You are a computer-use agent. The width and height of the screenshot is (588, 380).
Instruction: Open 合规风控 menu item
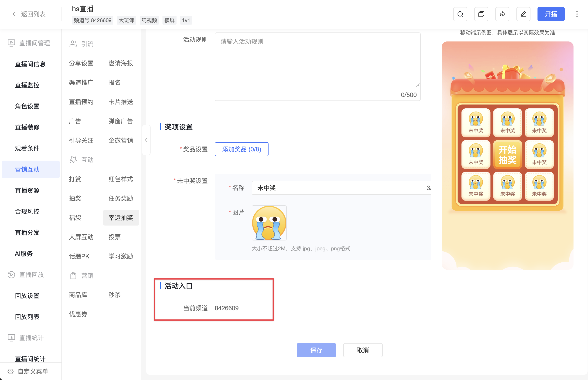click(x=27, y=212)
